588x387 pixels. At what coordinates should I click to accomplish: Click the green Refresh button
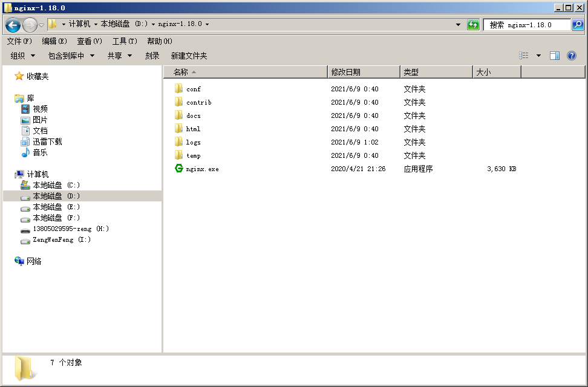point(473,25)
